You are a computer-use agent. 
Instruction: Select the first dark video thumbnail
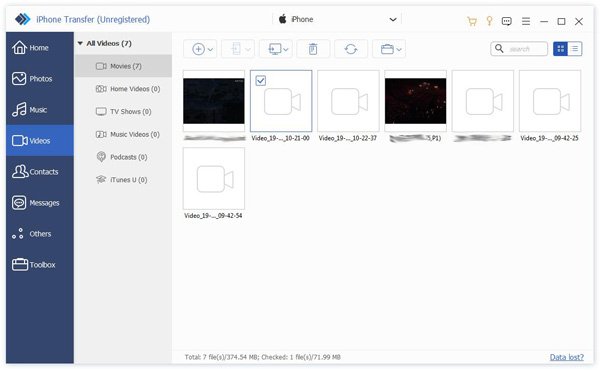click(214, 101)
